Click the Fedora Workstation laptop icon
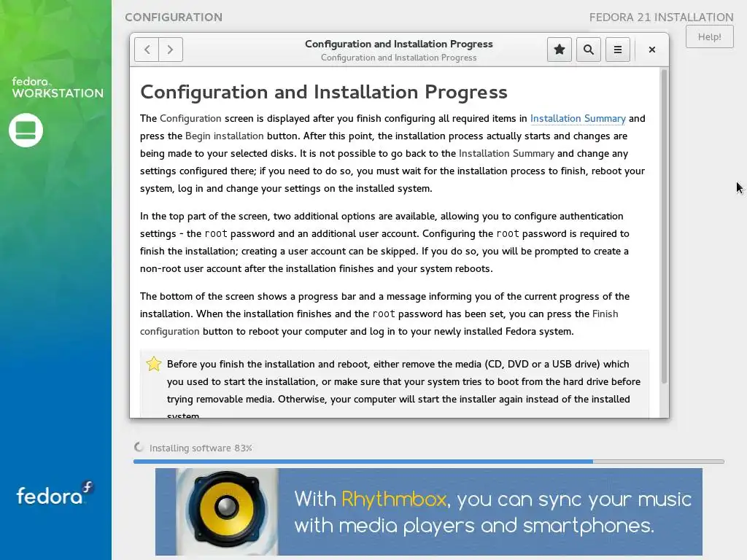 click(26, 130)
